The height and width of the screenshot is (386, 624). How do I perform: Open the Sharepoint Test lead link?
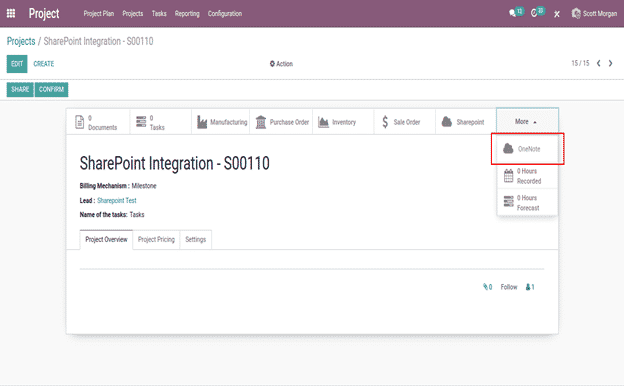(x=117, y=201)
